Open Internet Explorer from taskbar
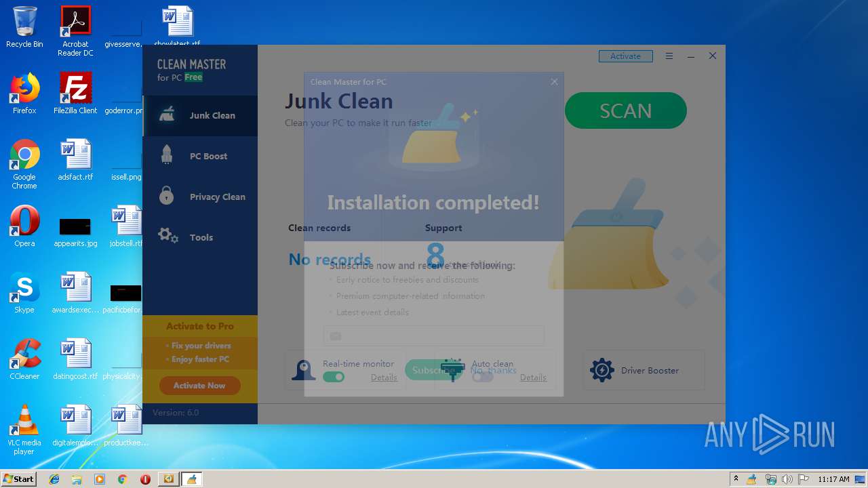The width and height of the screenshot is (868, 488). click(54, 479)
